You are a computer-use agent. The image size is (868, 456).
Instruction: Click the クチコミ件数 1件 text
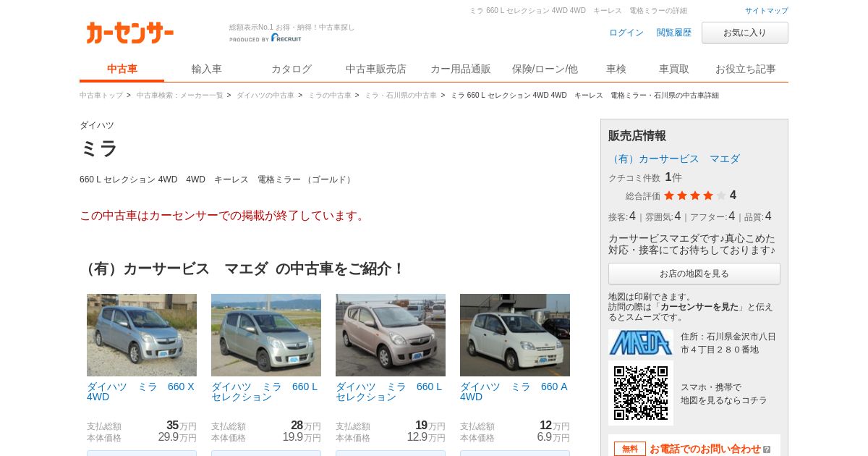pos(645,177)
